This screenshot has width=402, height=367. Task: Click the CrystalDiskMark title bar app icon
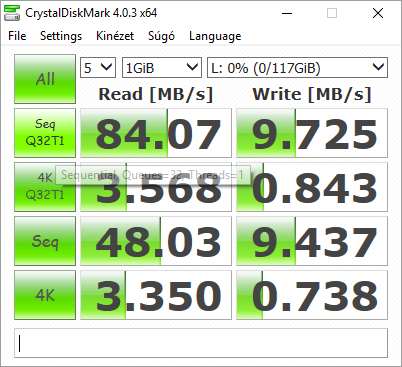pyautogui.click(x=12, y=13)
